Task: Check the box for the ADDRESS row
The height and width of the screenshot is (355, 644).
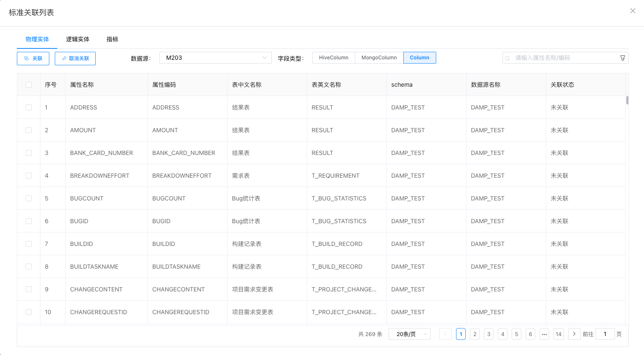Action: [x=29, y=107]
